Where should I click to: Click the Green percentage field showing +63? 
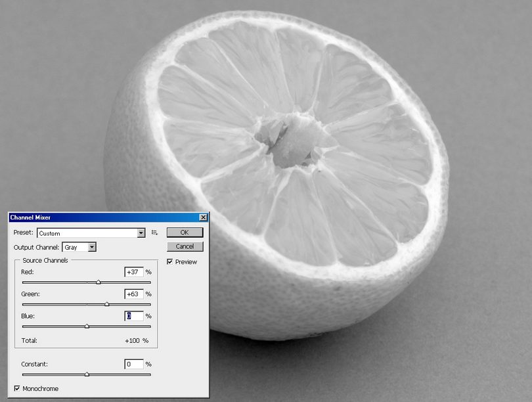(134, 294)
